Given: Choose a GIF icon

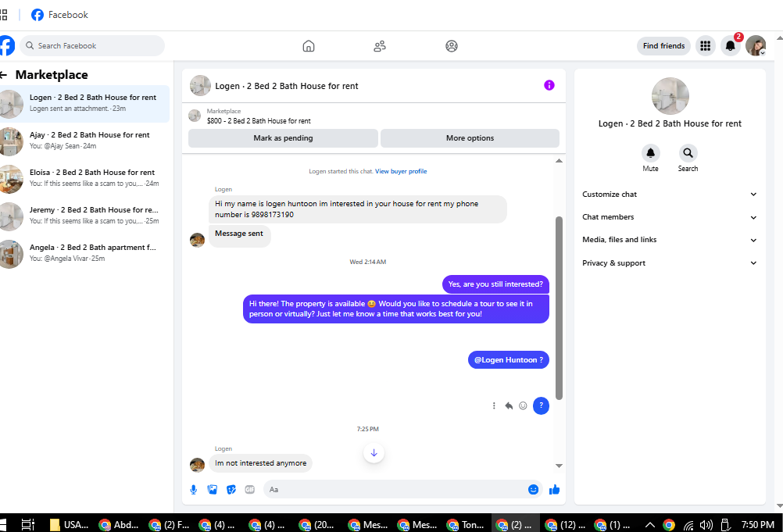Looking at the screenshot, I should (250, 490).
